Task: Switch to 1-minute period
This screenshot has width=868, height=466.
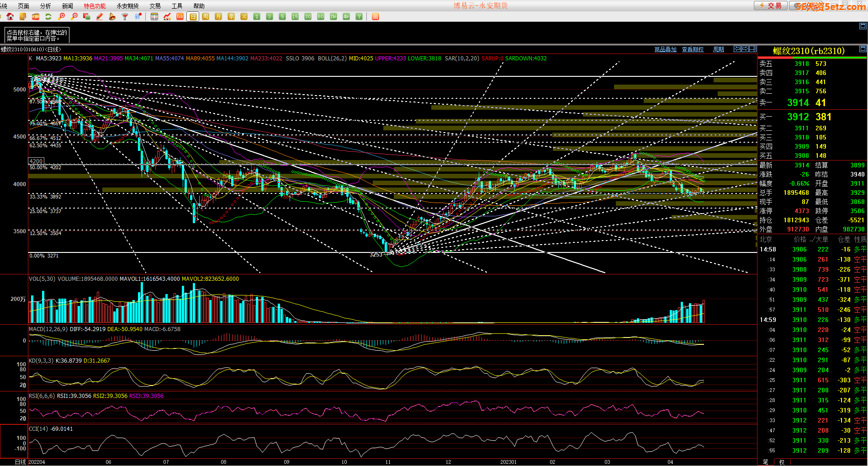Action: click(x=257, y=16)
